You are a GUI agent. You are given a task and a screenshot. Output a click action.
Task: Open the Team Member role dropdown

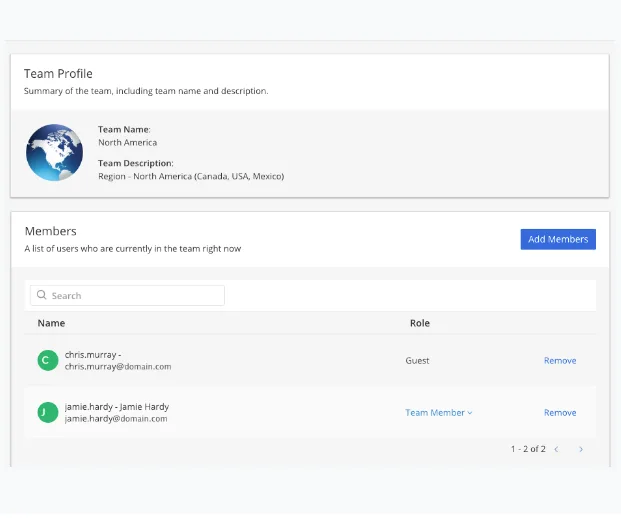click(x=439, y=413)
